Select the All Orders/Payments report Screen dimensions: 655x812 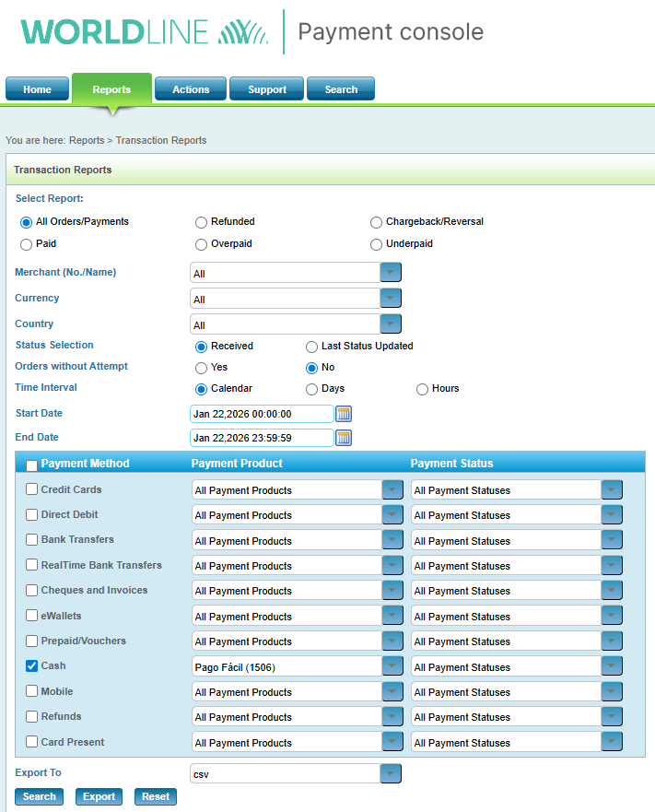[26, 223]
